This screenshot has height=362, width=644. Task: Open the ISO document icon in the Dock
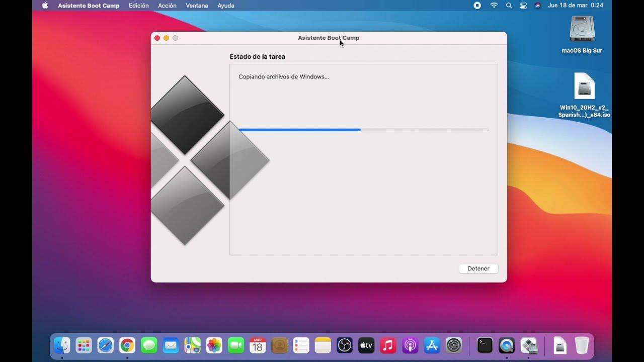tap(560, 345)
